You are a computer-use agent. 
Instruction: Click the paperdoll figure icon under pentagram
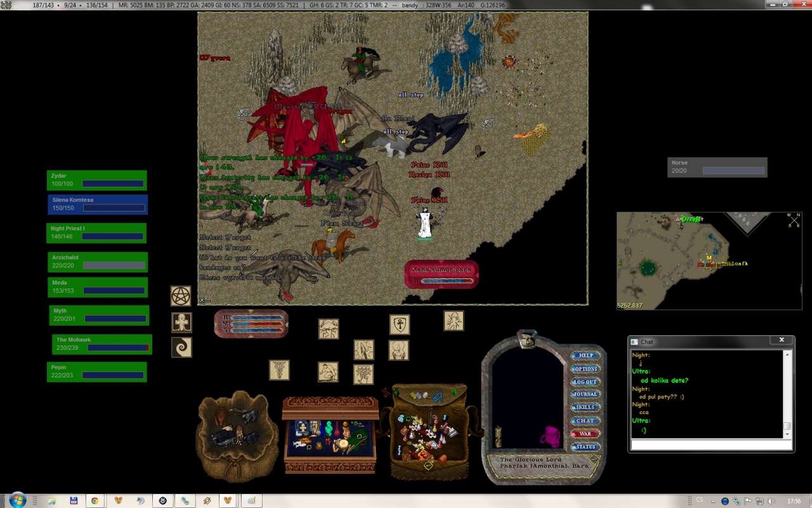(x=181, y=322)
